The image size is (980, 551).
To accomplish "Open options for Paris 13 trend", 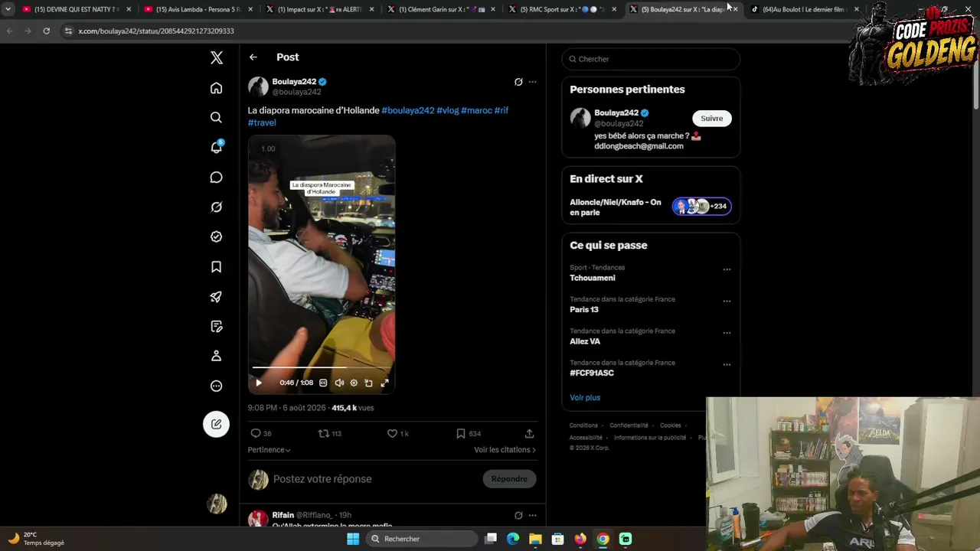I will (x=727, y=301).
